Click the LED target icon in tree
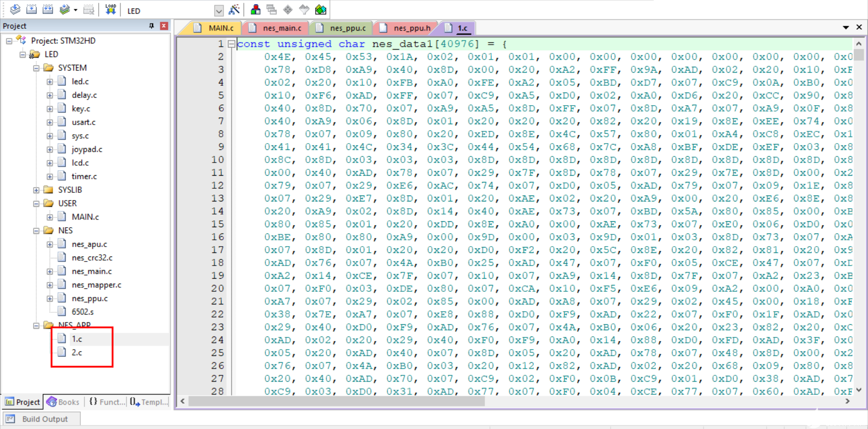This screenshot has width=868, height=429. [35, 54]
